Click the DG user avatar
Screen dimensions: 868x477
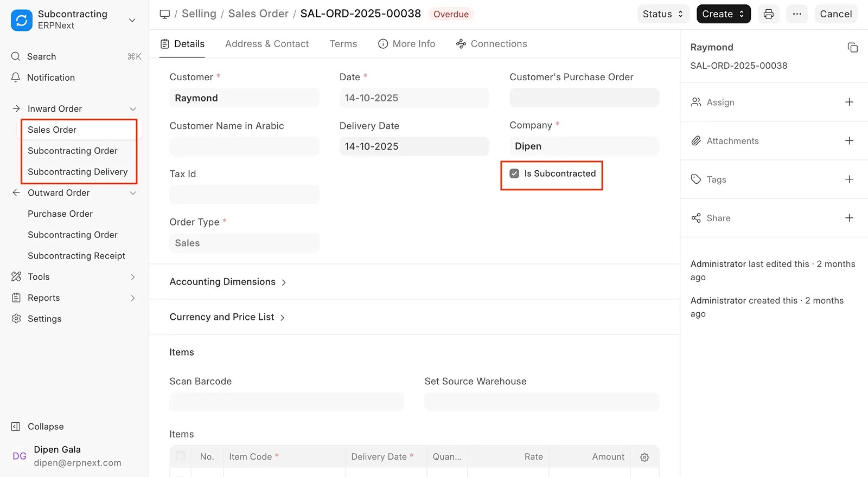(x=20, y=456)
